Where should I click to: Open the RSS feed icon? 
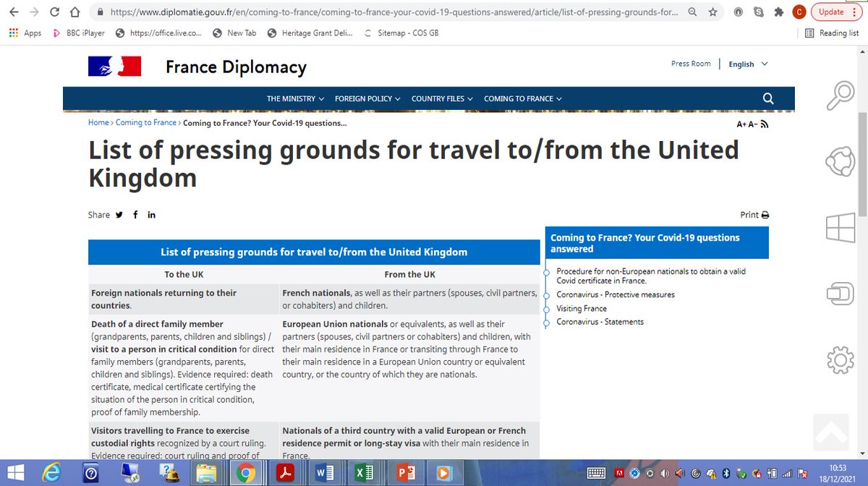764,124
